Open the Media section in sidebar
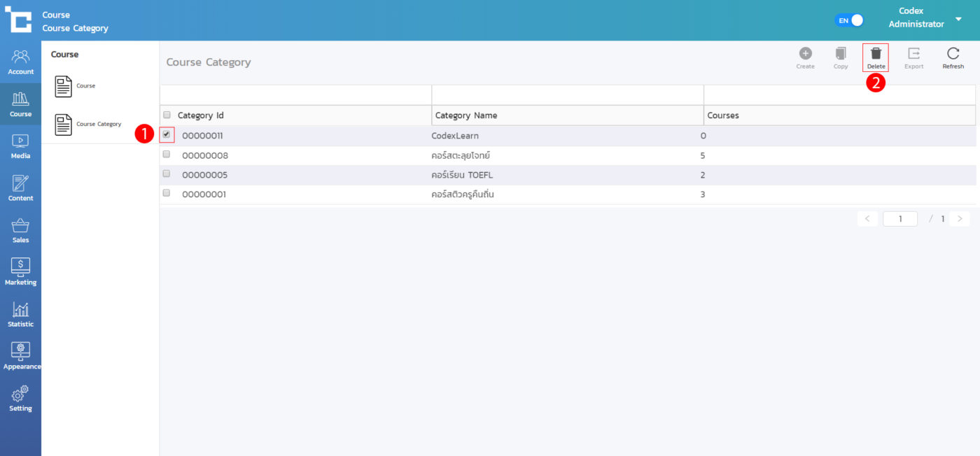980x456 pixels. pyautogui.click(x=20, y=146)
